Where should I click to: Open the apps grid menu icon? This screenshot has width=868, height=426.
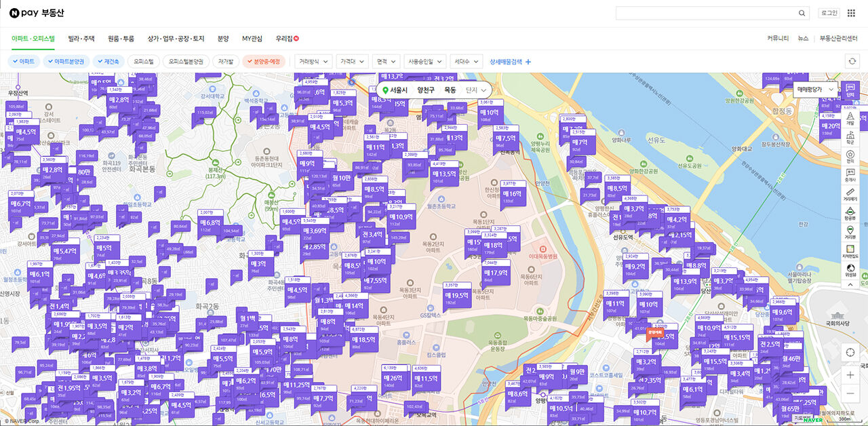(851, 13)
